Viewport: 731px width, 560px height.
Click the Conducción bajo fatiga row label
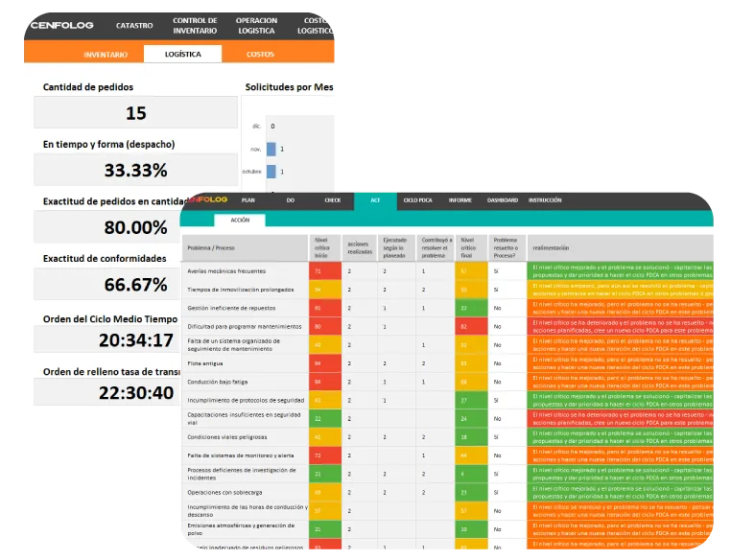pos(217,382)
